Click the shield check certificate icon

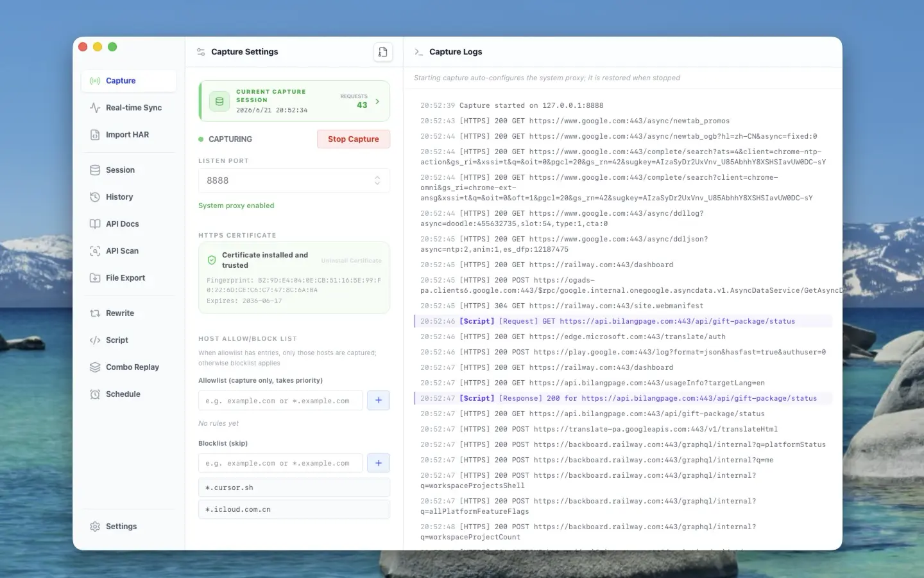click(212, 260)
